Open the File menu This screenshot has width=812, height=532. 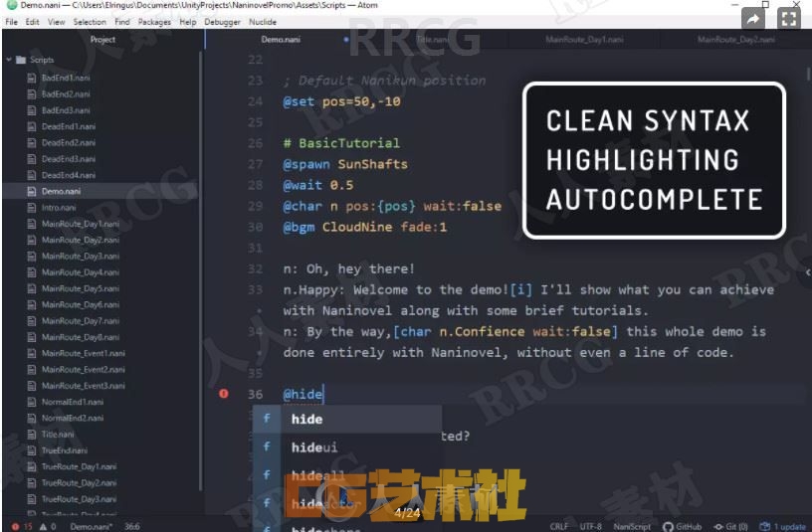[x=11, y=22]
